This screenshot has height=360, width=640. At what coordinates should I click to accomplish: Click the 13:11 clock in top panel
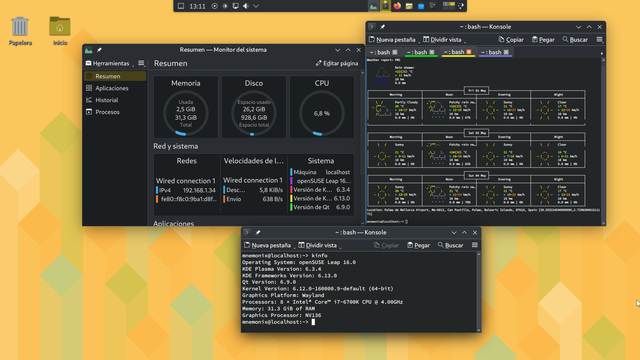click(x=198, y=6)
